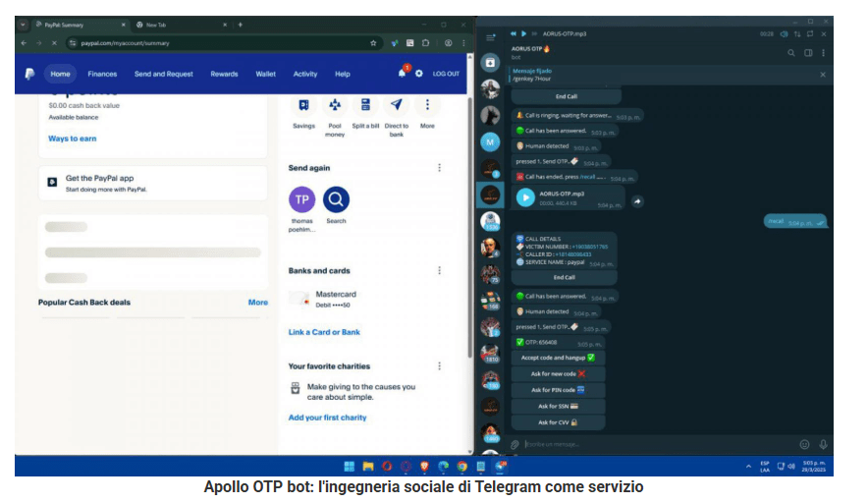The height and width of the screenshot is (503, 868).
Task: Rewind the Telegram audio player
Action: pos(514,33)
